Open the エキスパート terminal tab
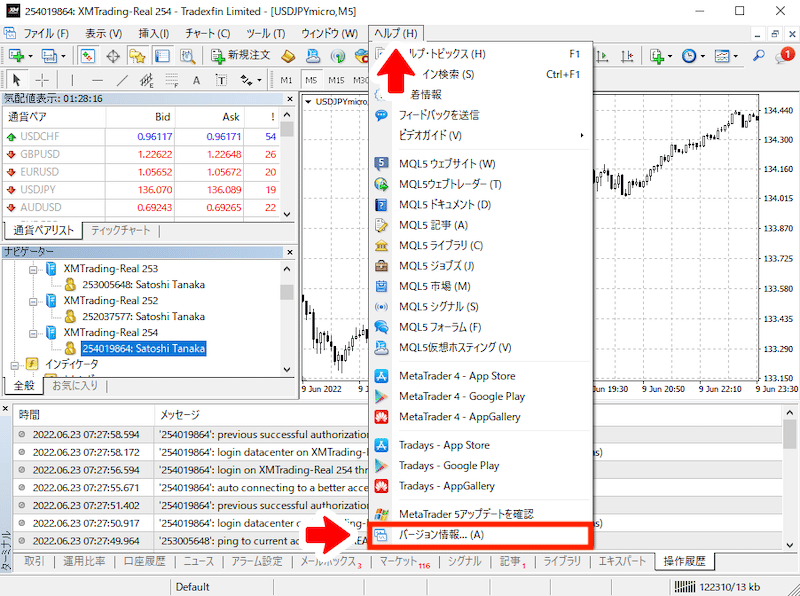 click(621, 561)
